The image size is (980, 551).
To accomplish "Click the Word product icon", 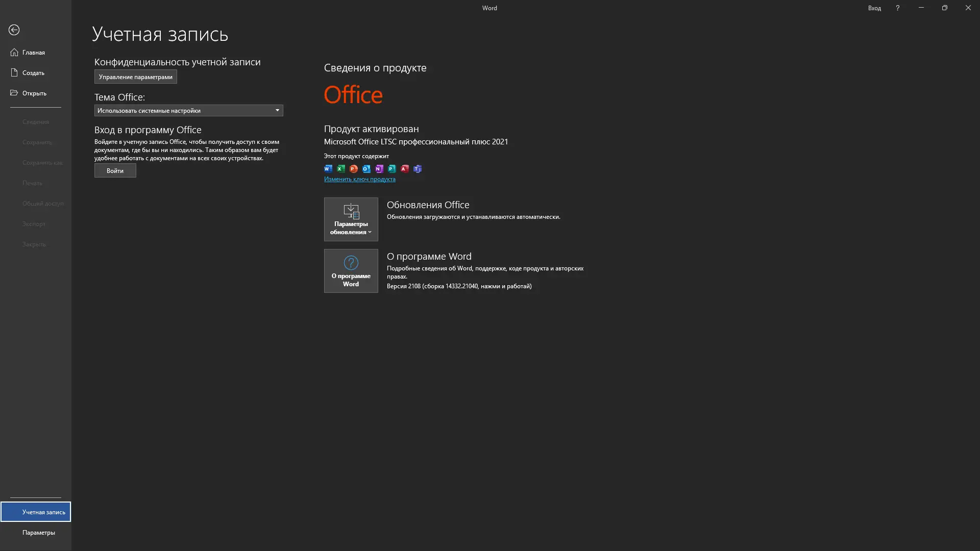I will (x=328, y=169).
